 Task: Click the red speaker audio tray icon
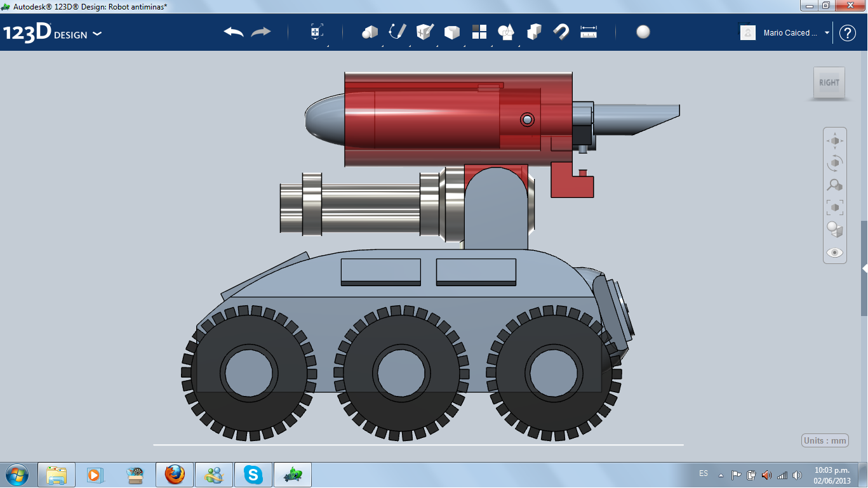(x=766, y=475)
